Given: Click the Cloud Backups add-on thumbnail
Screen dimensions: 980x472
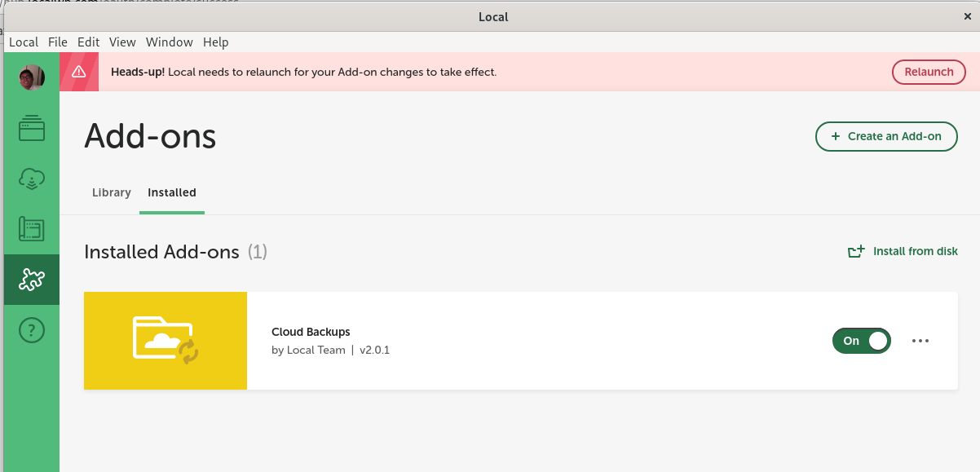Looking at the screenshot, I should pyautogui.click(x=166, y=341).
